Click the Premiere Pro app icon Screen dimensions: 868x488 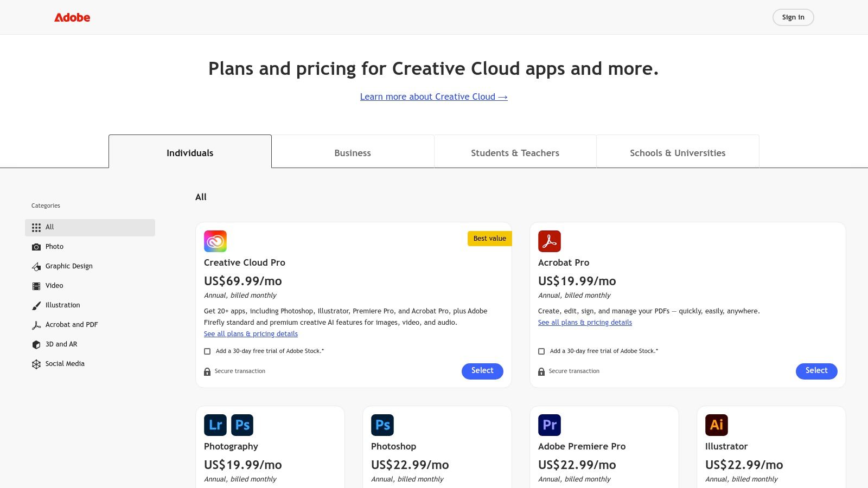(549, 425)
